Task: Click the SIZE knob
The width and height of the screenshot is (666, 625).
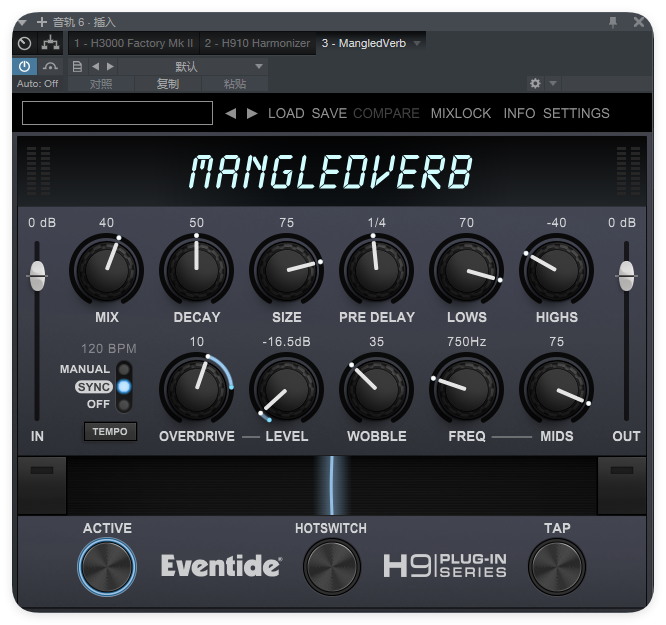Action: click(x=286, y=270)
